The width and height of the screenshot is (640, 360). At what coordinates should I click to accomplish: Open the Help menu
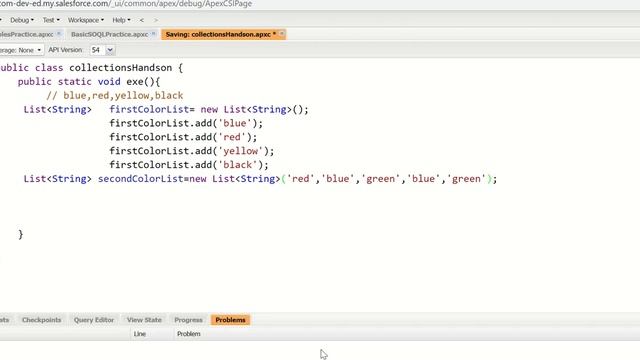tap(121, 20)
